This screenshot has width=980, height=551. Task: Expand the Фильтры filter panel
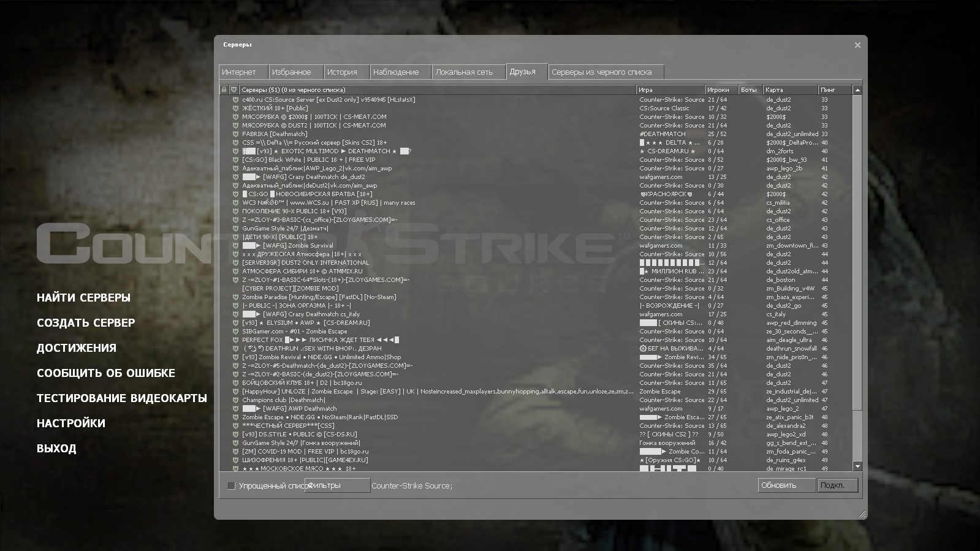337,485
